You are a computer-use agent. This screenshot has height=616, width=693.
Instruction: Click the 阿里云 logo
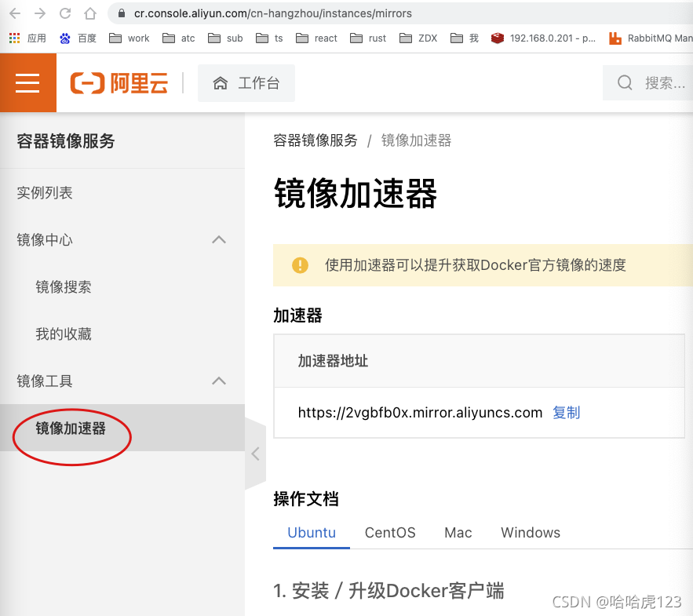click(x=119, y=82)
